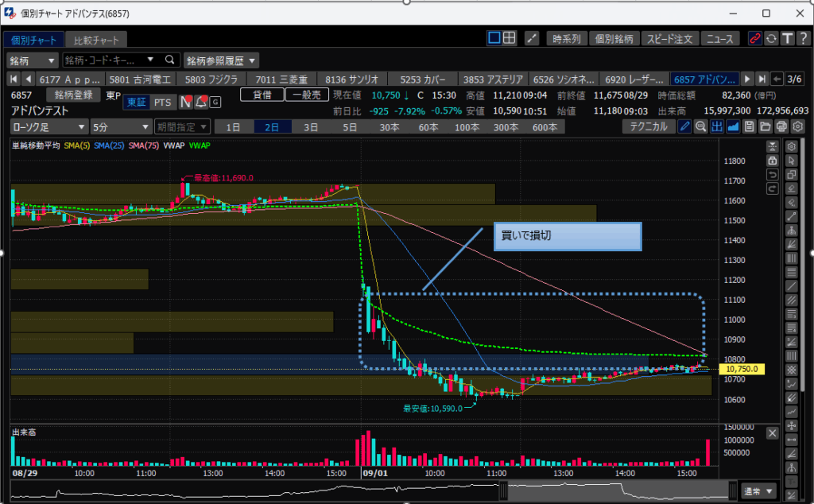The image size is (814, 504).
Task: Switch to the 比較チャート tab
Action: pyautogui.click(x=96, y=40)
